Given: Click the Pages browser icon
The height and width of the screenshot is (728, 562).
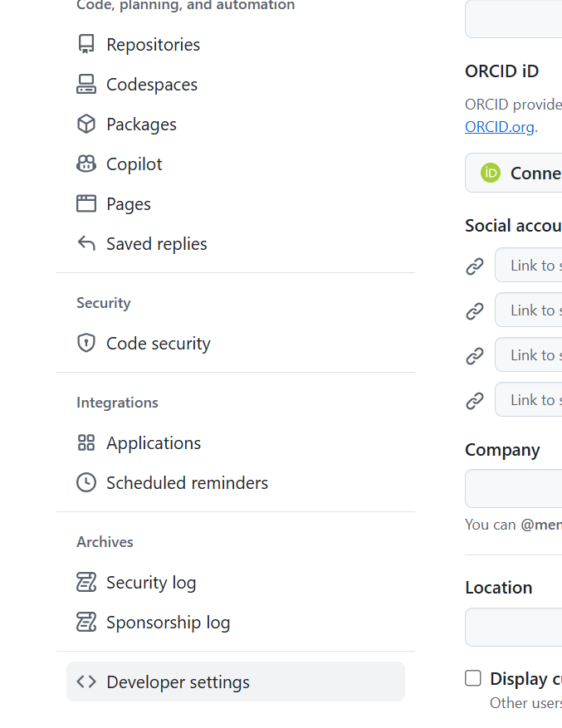Looking at the screenshot, I should [x=86, y=204].
